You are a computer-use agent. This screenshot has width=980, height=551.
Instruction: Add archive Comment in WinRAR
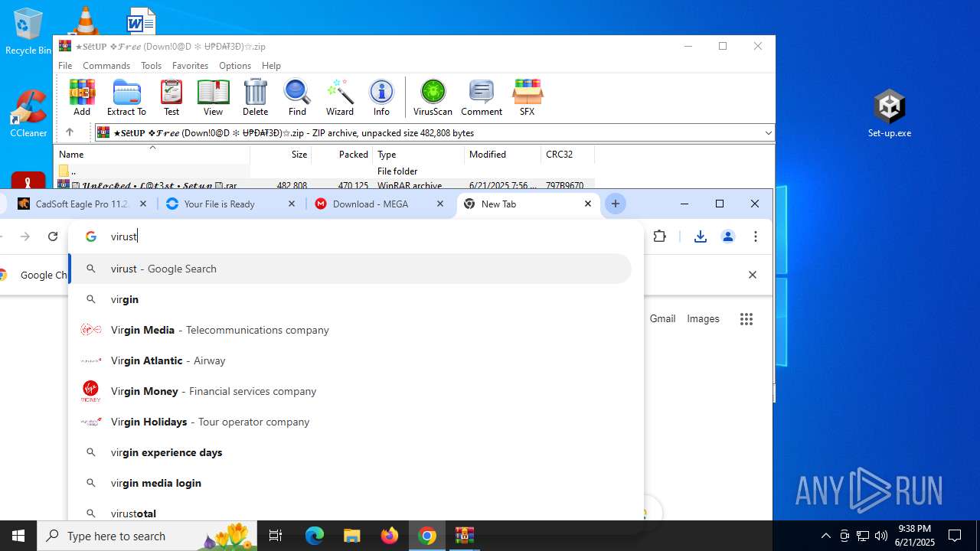[482, 97]
